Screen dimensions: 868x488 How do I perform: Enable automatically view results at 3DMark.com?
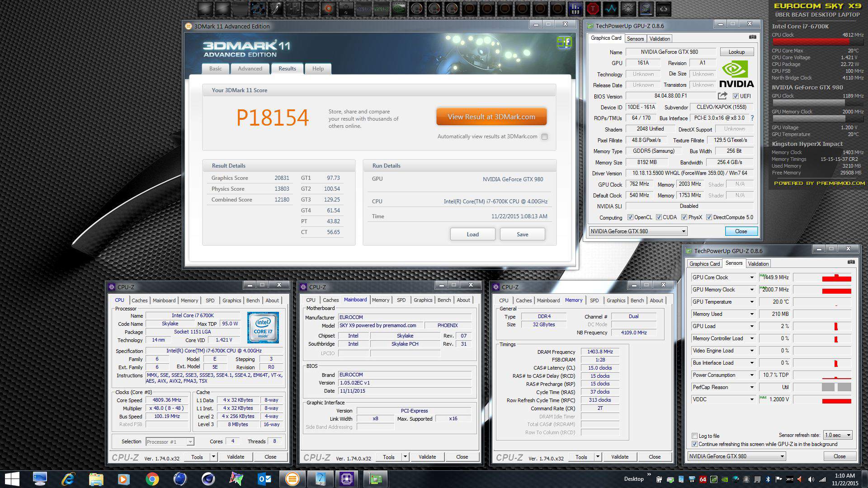click(544, 136)
